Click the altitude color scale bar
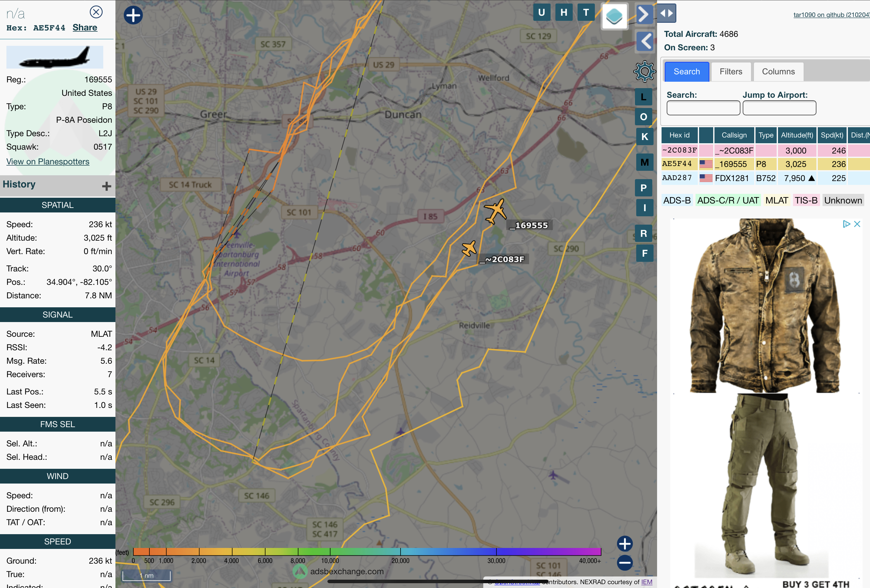870x588 pixels. coord(367,551)
